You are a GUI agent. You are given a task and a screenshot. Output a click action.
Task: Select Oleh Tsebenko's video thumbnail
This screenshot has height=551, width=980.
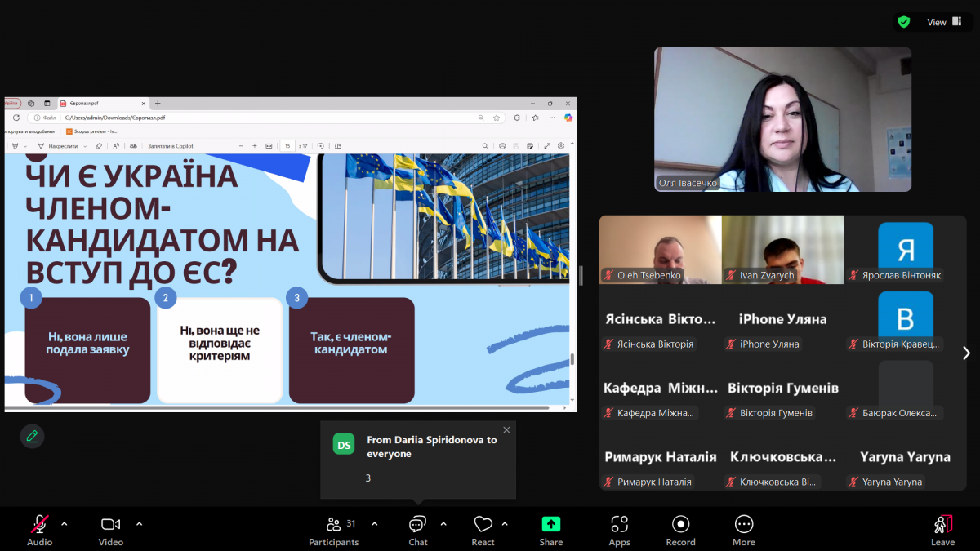(x=660, y=249)
